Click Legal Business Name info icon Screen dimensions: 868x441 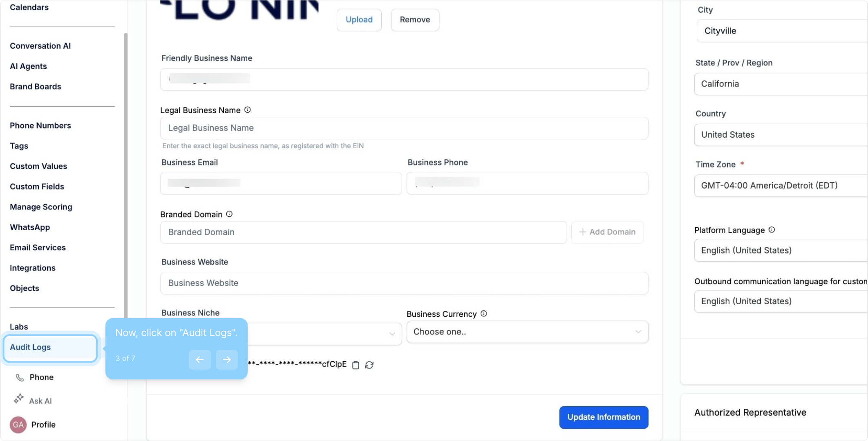(x=248, y=110)
